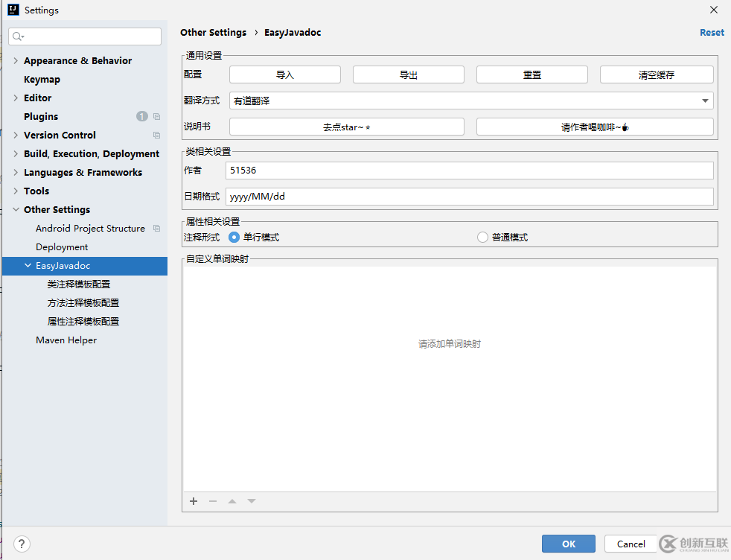The width and height of the screenshot is (731, 560).
Task: Click the Reset link at top right
Action: point(712,33)
